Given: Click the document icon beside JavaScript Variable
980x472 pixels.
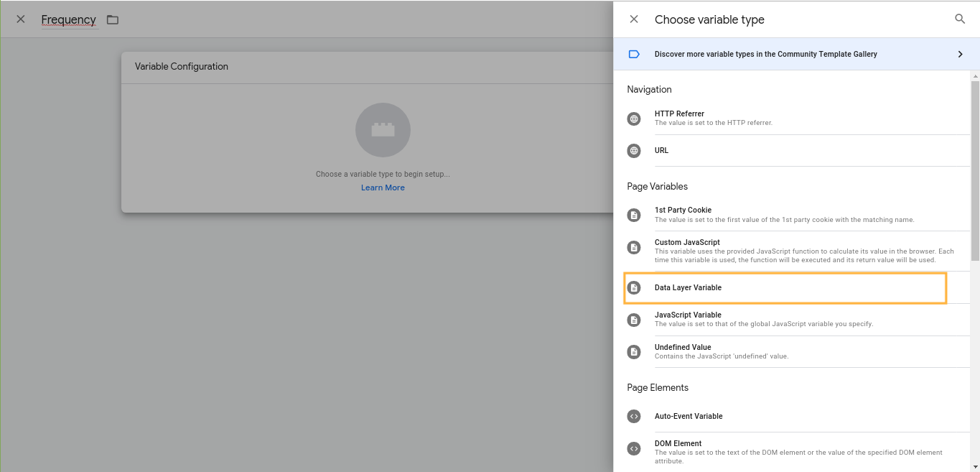Looking at the screenshot, I should (x=634, y=320).
